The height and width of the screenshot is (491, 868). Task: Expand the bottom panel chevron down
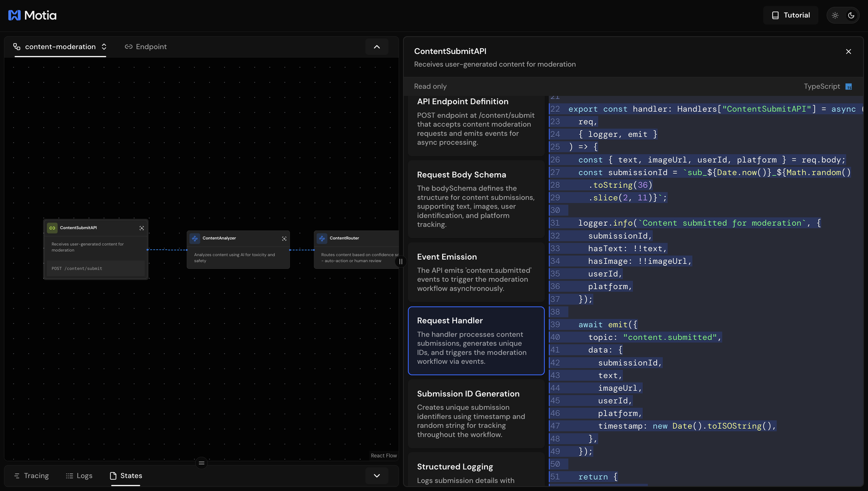[377, 476]
